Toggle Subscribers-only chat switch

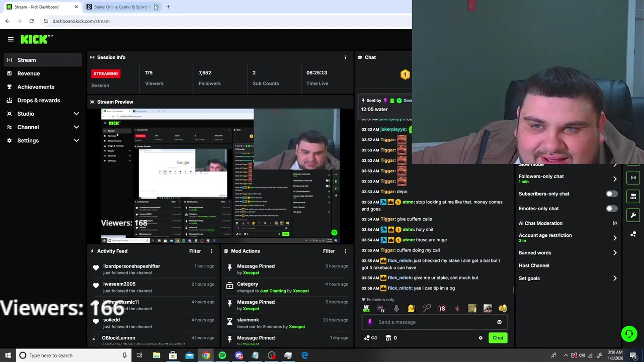click(611, 194)
